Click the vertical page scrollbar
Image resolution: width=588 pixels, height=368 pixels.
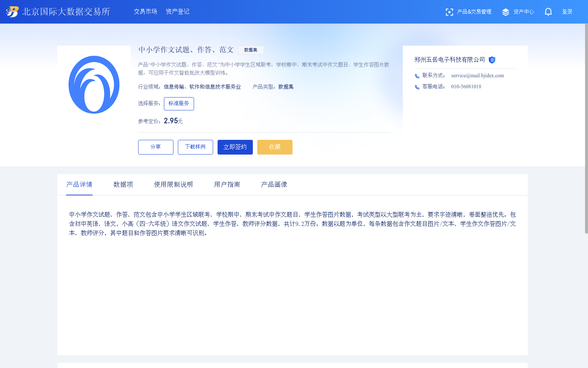point(587,129)
